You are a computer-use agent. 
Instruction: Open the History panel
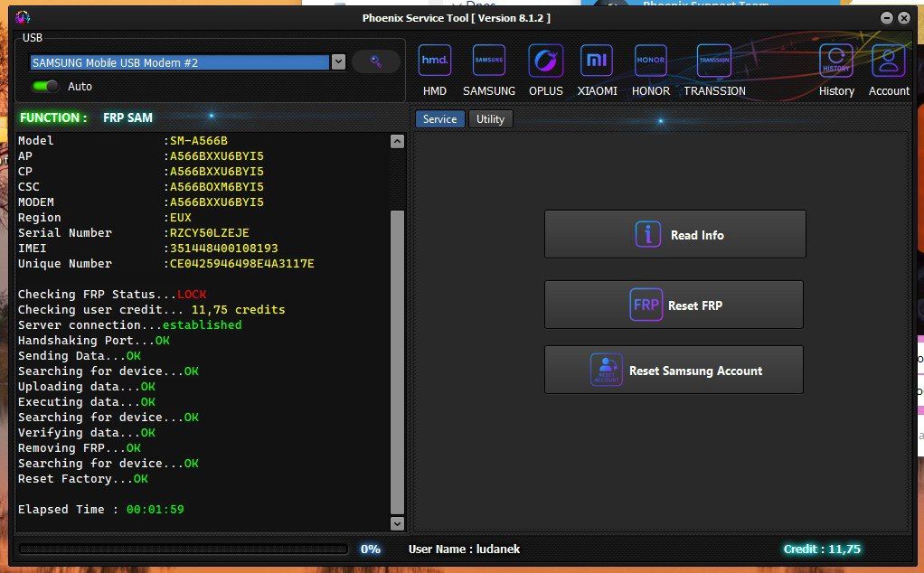836,61
